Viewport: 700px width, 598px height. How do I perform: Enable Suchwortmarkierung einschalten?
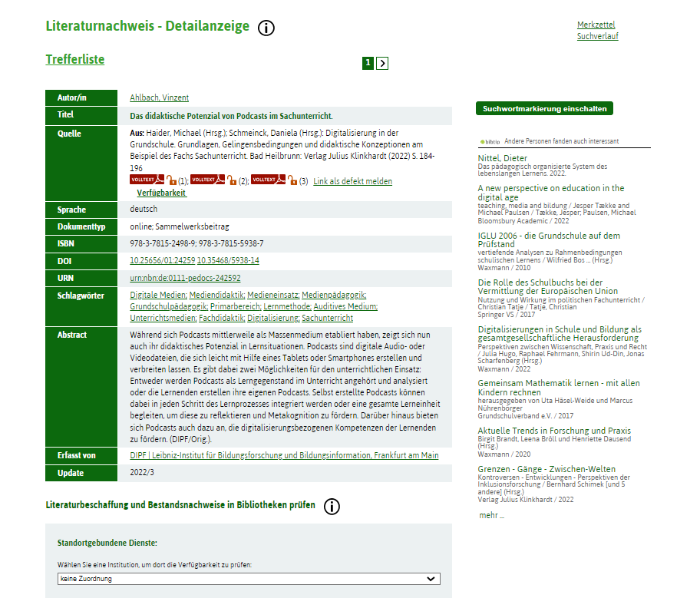[544, 109]
